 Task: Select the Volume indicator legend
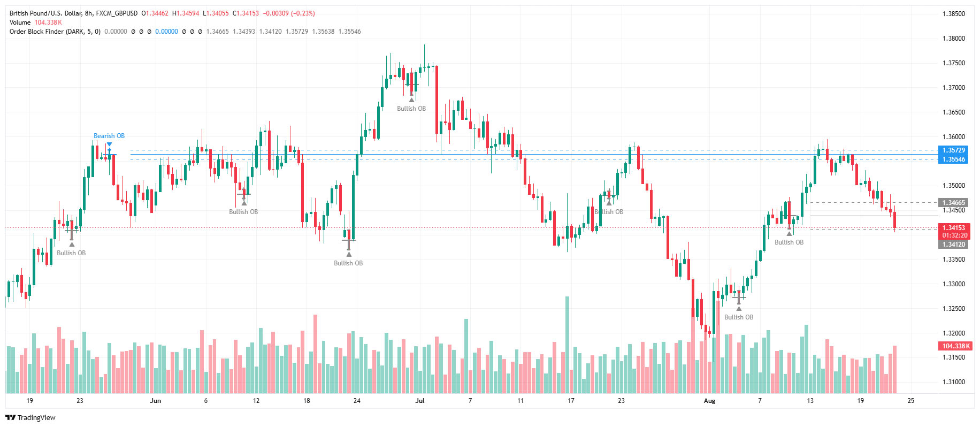click(20, 22)
